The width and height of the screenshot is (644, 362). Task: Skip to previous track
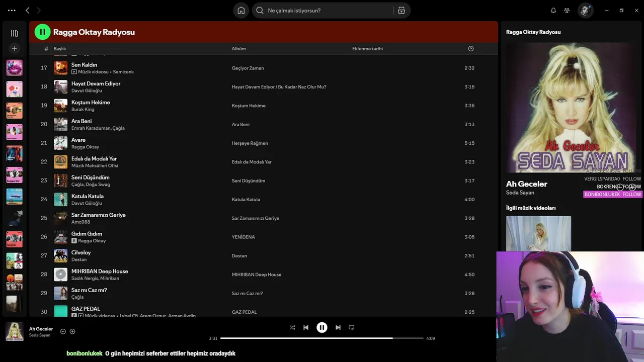tap(306, 327)
